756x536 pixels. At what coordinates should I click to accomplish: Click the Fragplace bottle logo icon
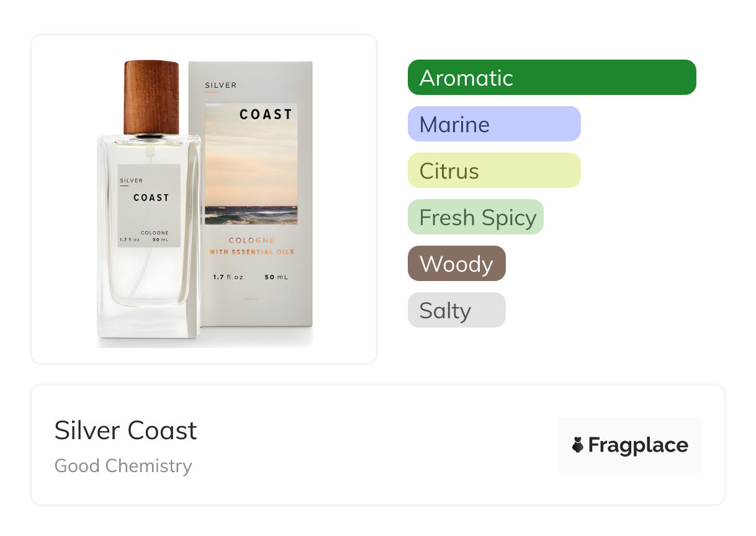[578, 445]
